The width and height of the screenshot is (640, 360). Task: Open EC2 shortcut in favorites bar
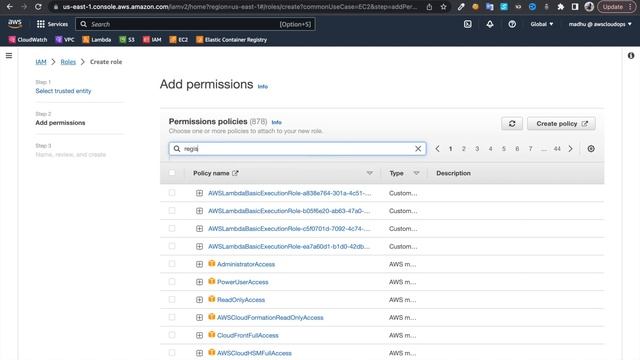[x=179, y=40]
